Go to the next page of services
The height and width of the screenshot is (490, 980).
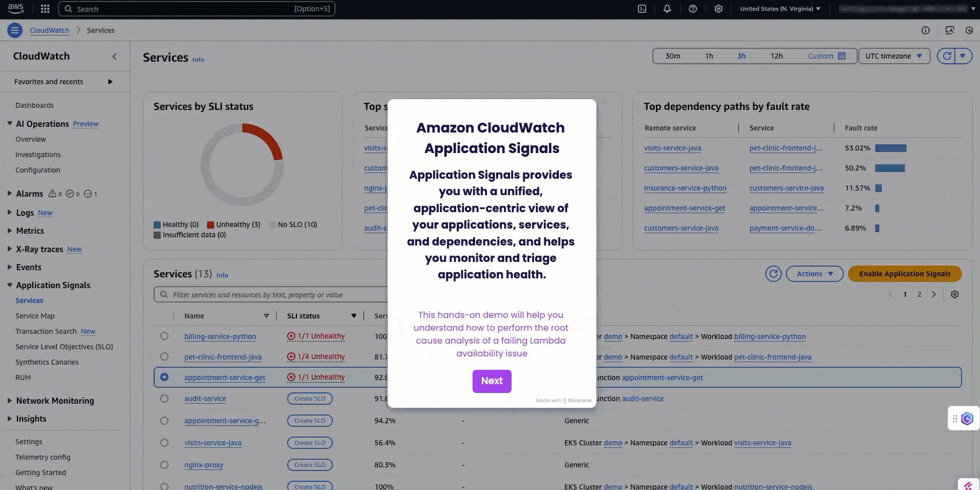tap(934, 294)
